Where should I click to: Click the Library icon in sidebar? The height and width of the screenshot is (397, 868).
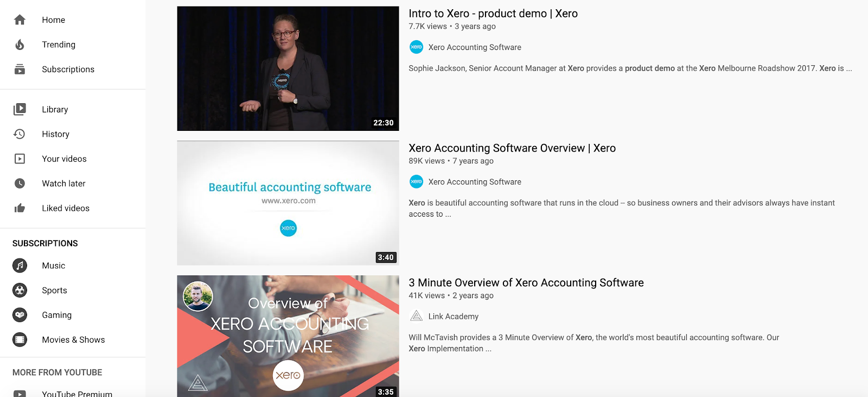coord(20,109)
